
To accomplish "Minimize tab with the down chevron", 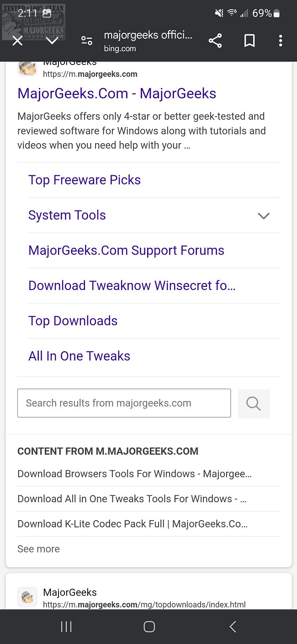I will tap(52, 41).
